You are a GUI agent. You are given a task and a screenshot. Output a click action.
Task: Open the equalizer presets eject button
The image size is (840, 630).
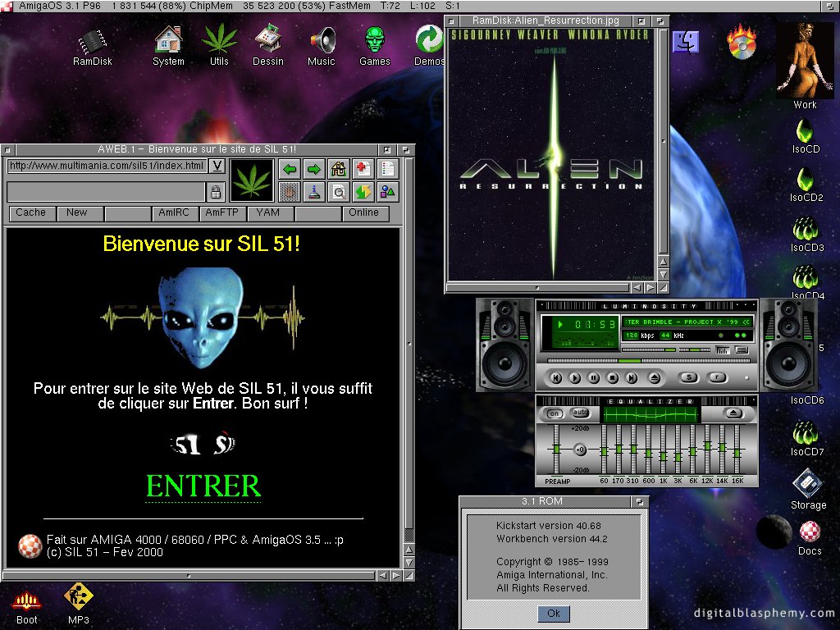click(733, 413)
